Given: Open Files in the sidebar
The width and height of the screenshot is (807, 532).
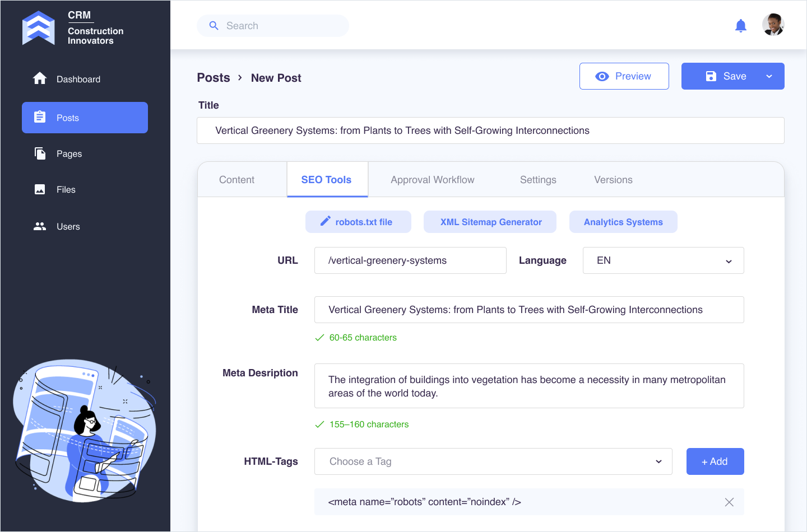Looking at the screenshot, I should (66, 190).
